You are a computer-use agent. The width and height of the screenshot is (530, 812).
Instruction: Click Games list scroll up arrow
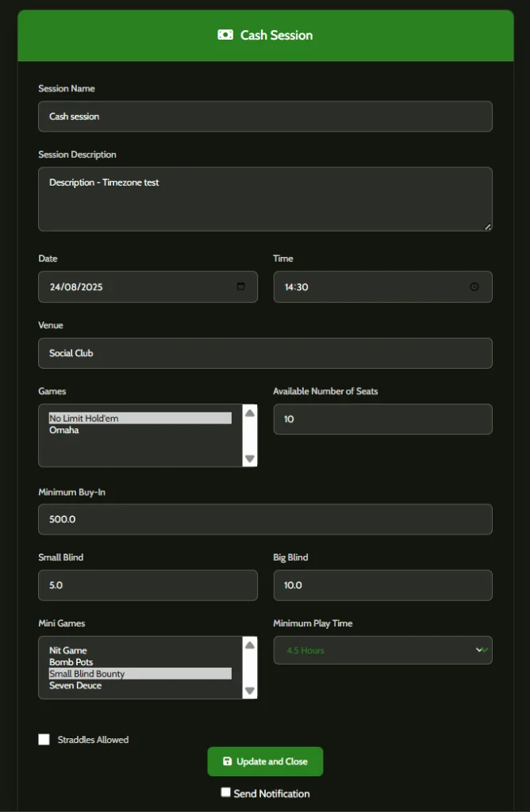pyautogui.click(x=250, y=413)
